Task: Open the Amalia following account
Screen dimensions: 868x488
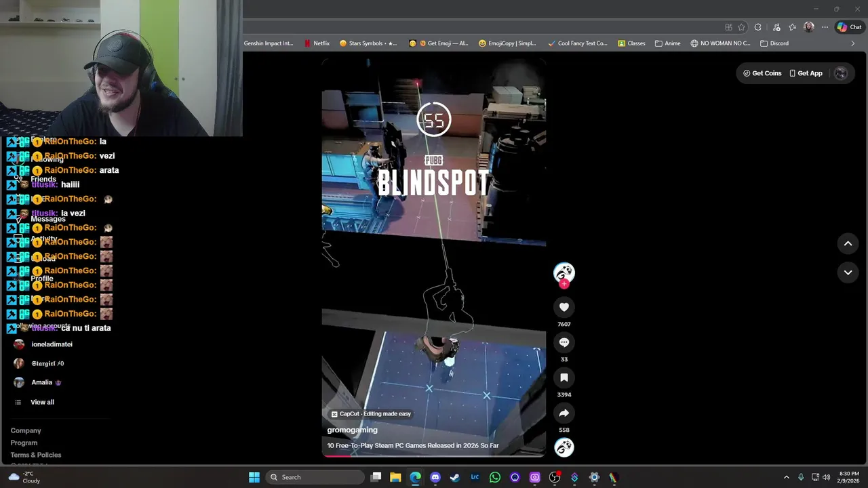Action: (38, 382)
